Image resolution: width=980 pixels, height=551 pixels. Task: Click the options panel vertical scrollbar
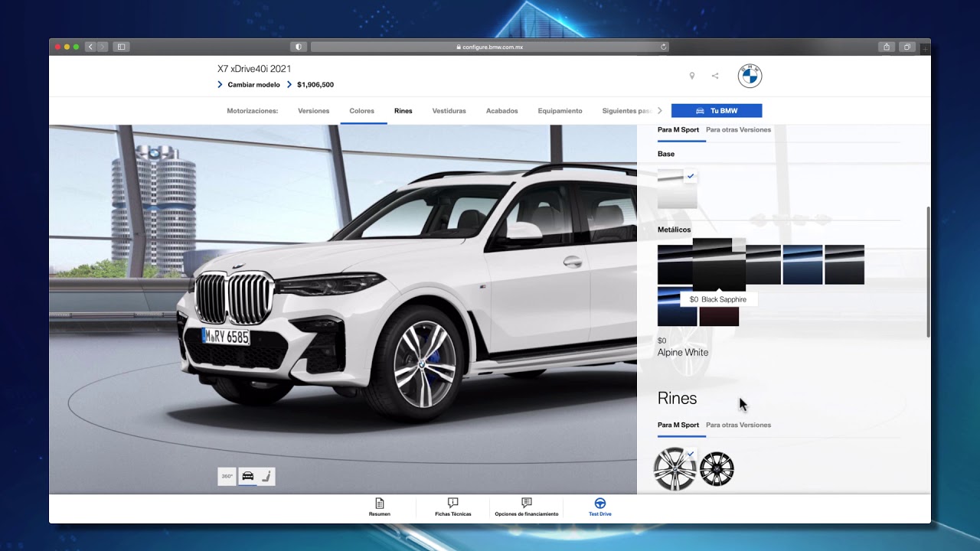(x=928, y=271)
